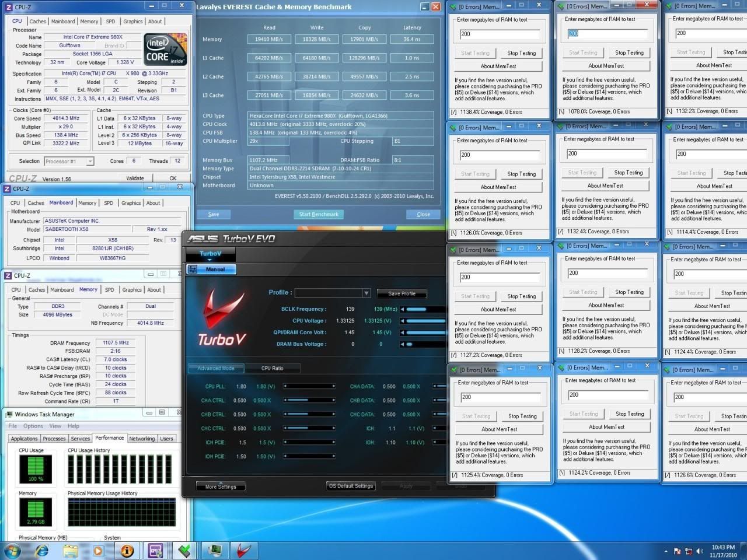747x560 pixels.
Task: Click Save Profile in TurboV EVO
Action: 402,293
